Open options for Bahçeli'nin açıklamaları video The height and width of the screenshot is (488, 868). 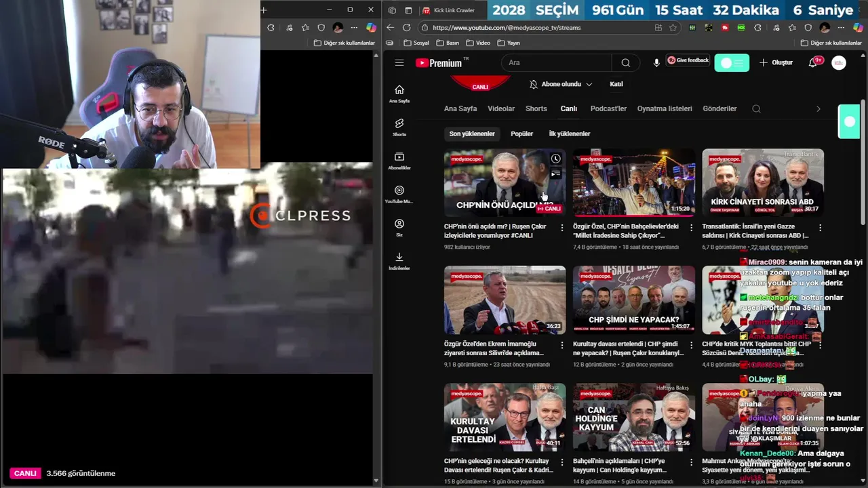691,462
